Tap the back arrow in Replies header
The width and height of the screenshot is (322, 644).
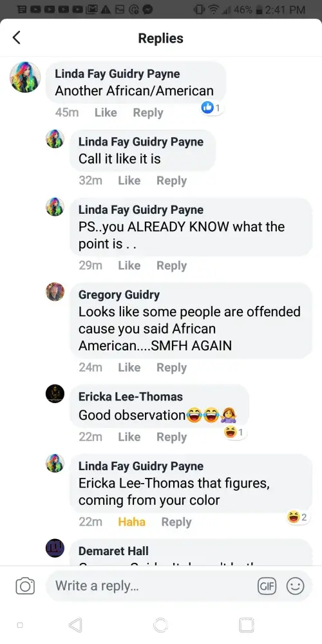pos(17,38)
